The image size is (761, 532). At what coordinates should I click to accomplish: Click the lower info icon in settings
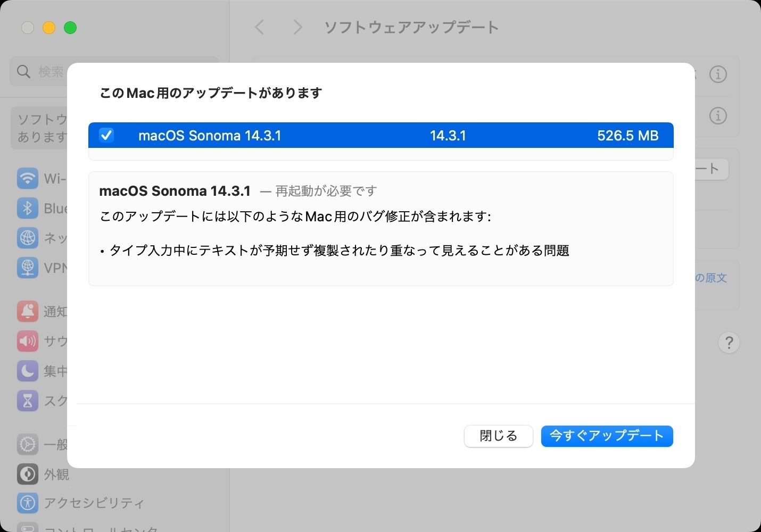[718, 115]
